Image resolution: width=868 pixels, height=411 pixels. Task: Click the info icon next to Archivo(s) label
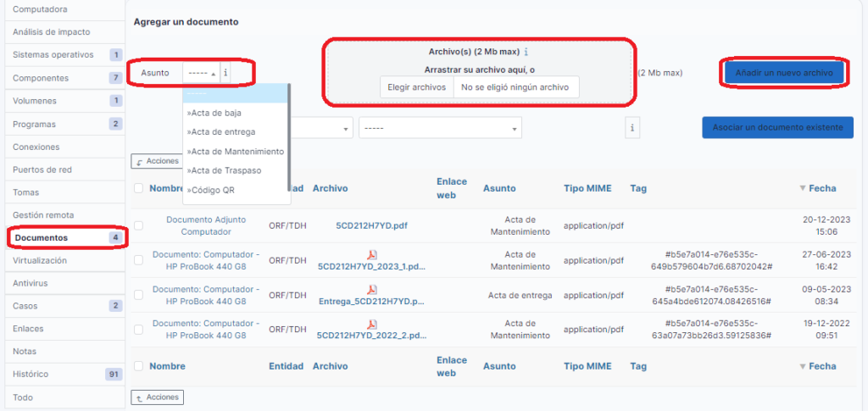click(x=526, y=52)
